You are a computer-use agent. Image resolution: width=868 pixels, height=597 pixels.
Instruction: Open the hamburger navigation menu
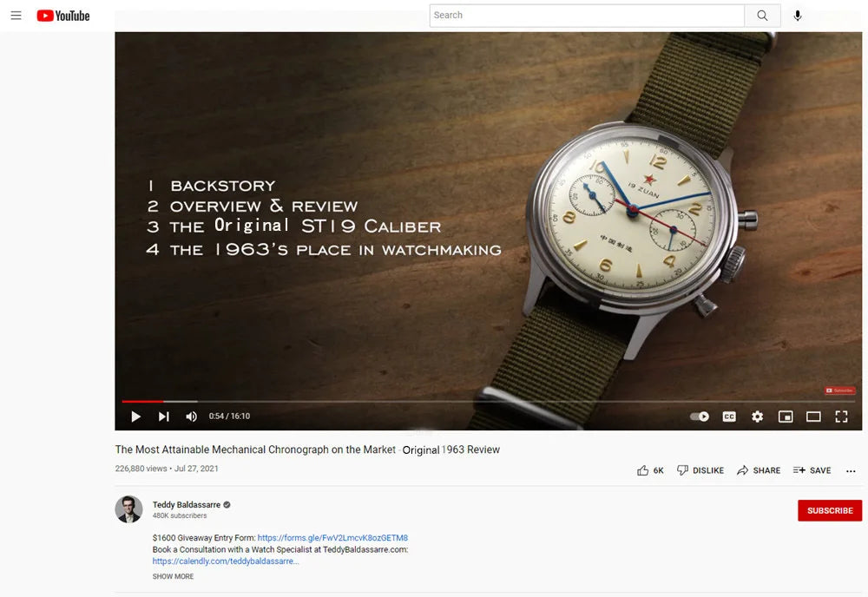[x=16, y=15]
